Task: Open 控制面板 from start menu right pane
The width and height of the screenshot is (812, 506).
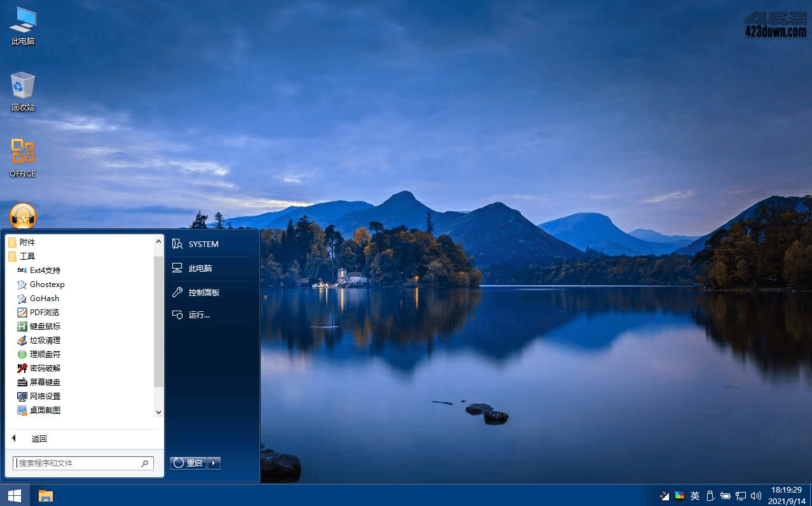Action: click(x=203, y=293)
